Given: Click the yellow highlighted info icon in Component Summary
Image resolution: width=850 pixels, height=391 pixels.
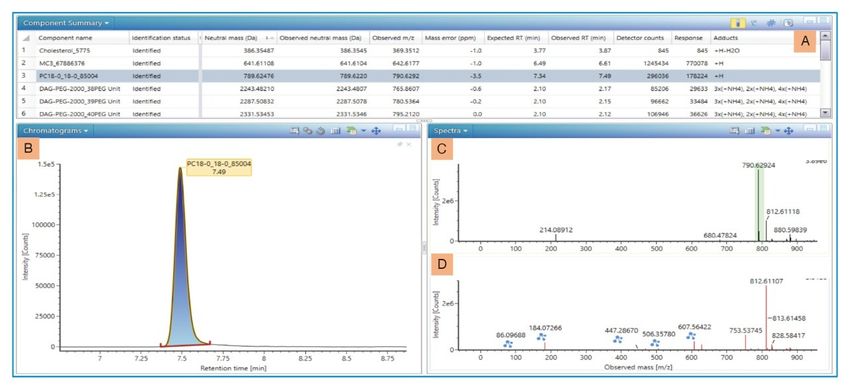Looking at the screenshot, I should [737, 23].
